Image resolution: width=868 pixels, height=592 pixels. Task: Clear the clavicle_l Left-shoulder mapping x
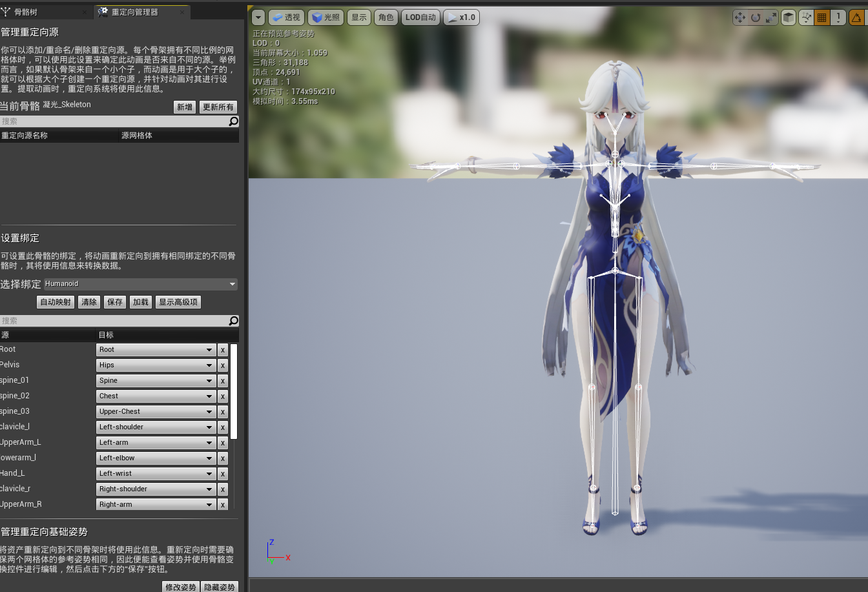pos(223,427)
